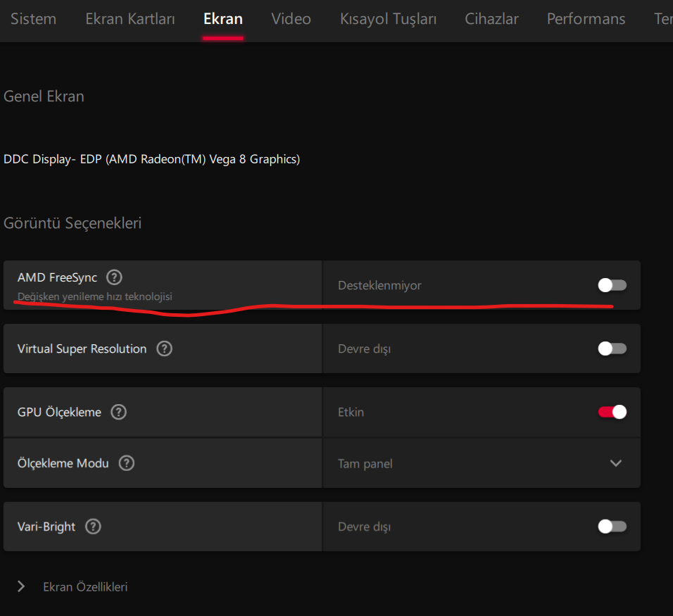Turn on the Vari-Bright switch
Screen dimensions: 673x616
[x=612, y=527]
